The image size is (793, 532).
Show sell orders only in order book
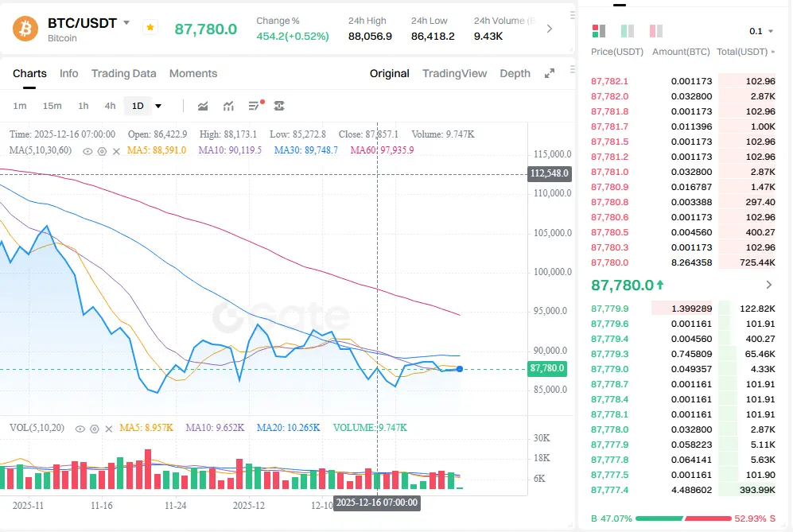656,31
